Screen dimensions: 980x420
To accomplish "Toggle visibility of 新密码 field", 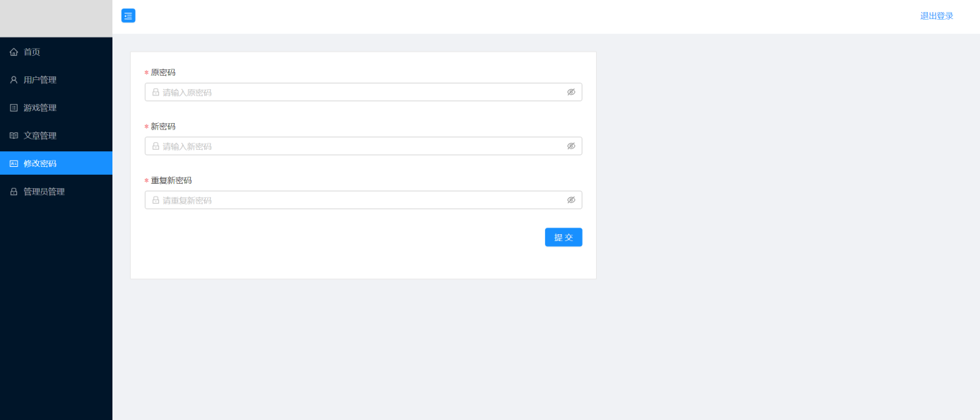I will tap(571, 146).
